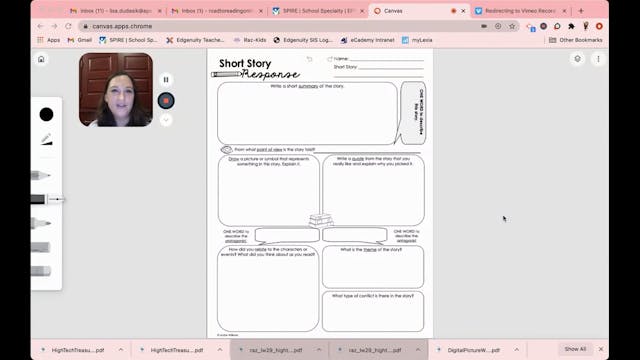This screenshot has width=640, height=360.
Task: Click the camera icon in address bar
Action: point(484,26)
